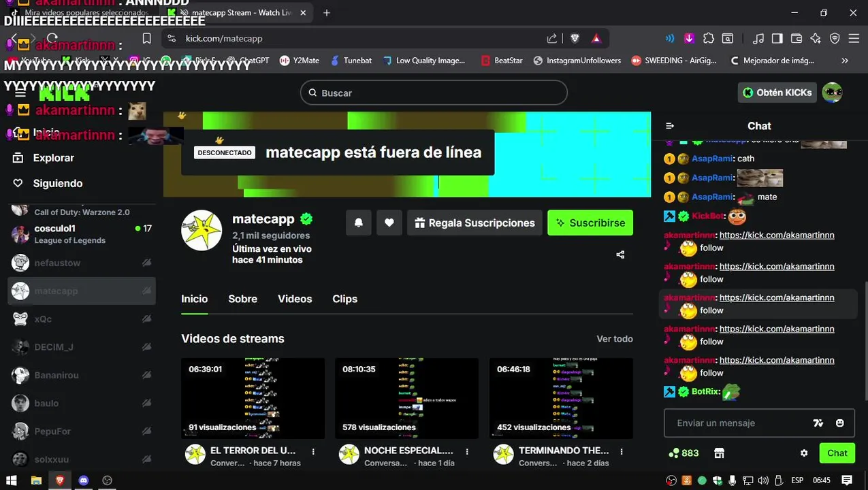Open Leo AI sparkle icon

816,39
